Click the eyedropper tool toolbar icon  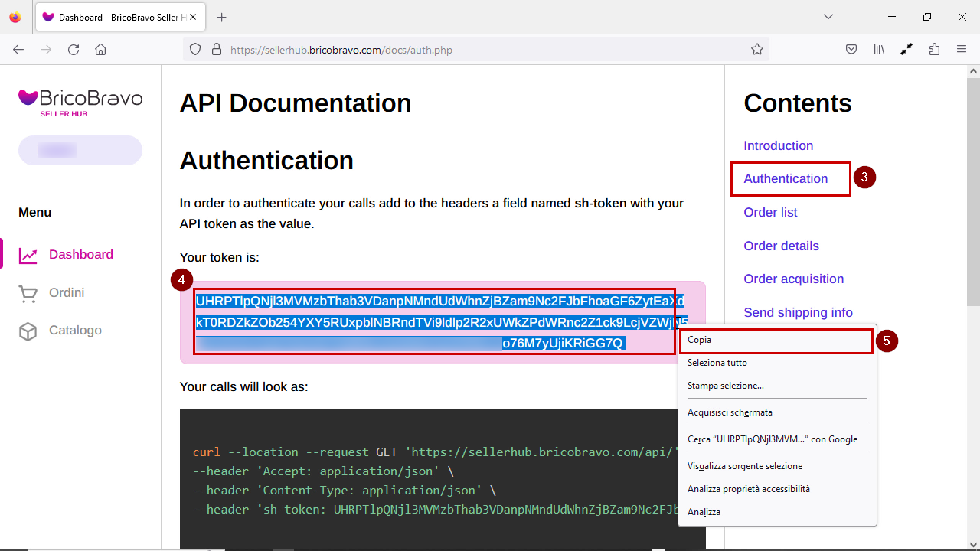pyautogui.click(x=906, y=49)
